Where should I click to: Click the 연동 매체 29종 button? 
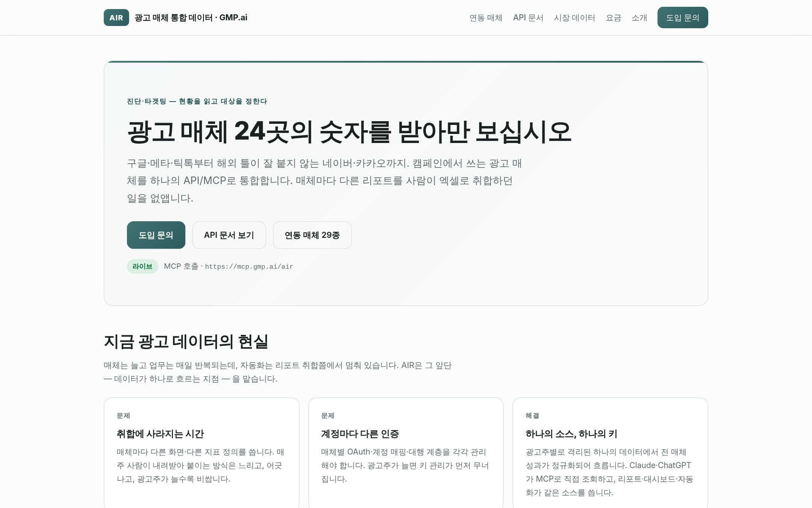312,235
